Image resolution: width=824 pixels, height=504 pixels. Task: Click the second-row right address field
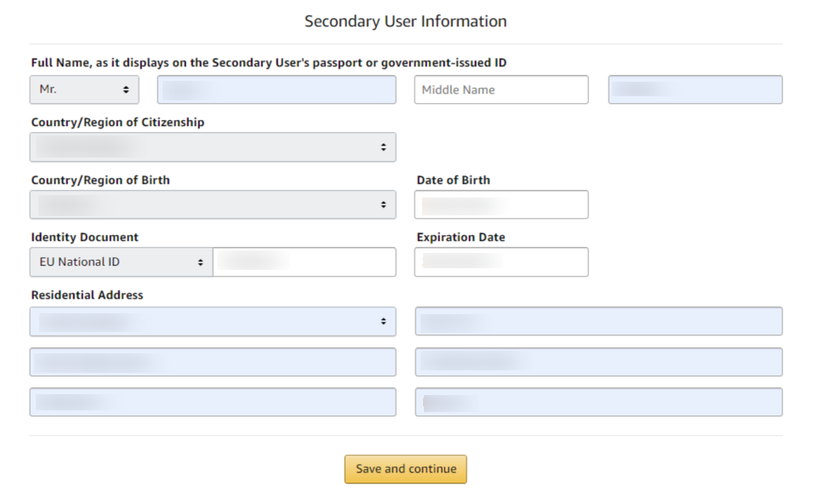(598, 362)
